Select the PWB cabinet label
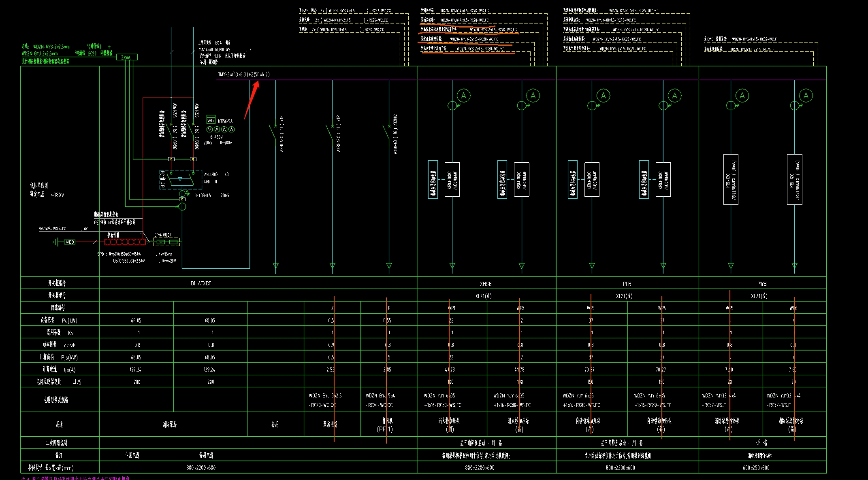Viewport: 868px width, 480px height. click(762, 284)
